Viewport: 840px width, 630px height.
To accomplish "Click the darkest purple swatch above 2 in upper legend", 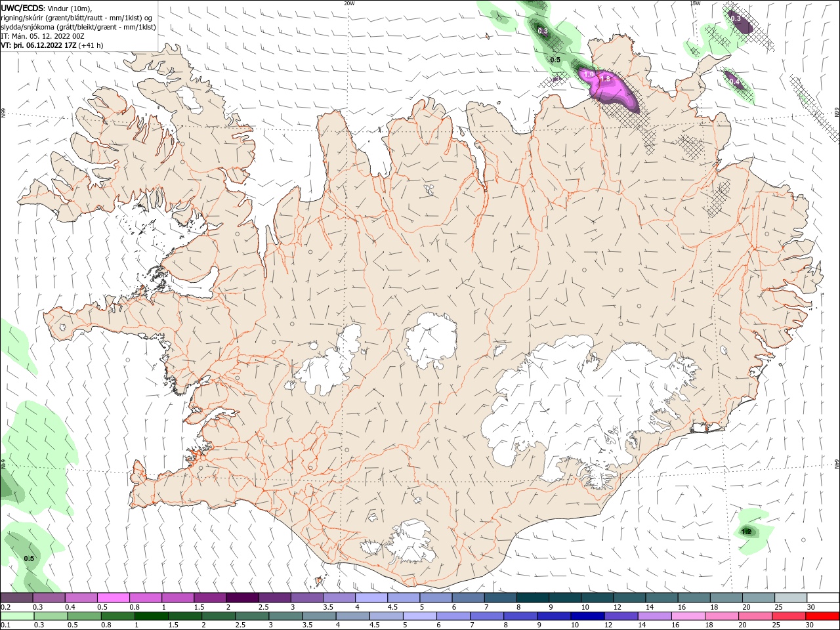I will [x=241, y=598].
